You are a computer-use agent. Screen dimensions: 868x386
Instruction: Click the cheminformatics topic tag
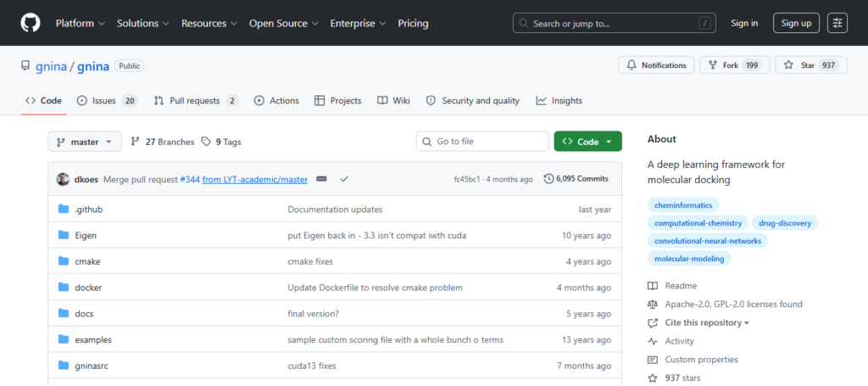coord(683,205)
